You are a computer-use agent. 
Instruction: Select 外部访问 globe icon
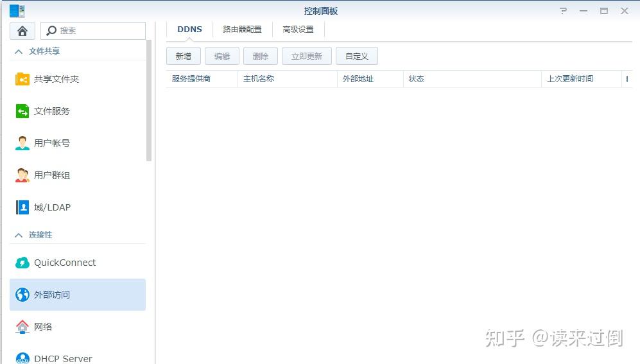point(22,295)
